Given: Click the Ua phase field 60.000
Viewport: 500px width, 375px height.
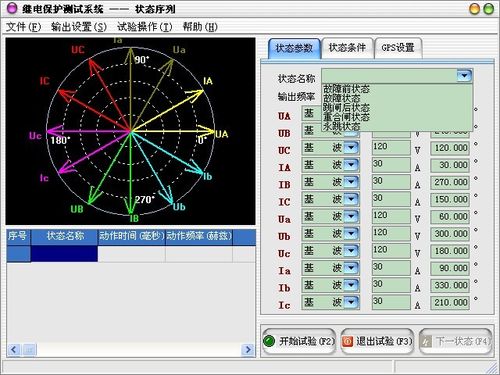Looking at the screenshot, I should 450,217.
